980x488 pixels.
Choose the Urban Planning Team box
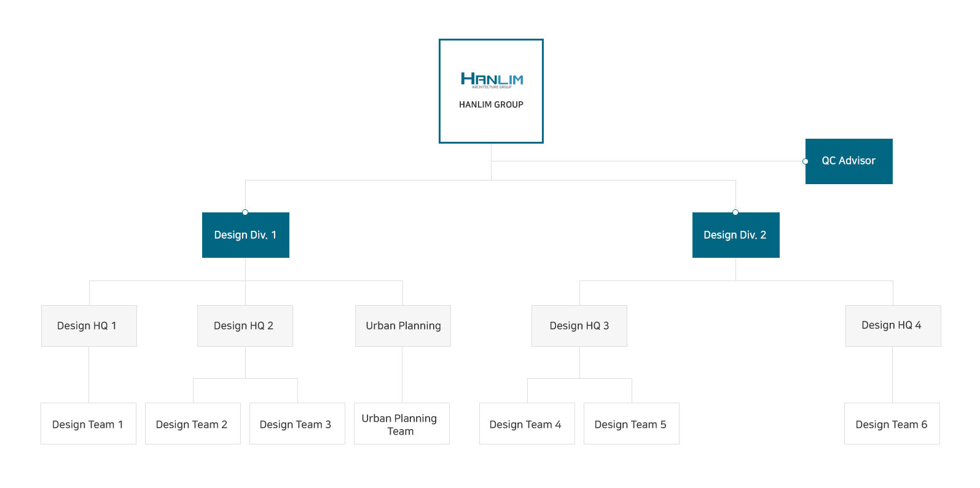pyautogui.click(x=402, y=424)
